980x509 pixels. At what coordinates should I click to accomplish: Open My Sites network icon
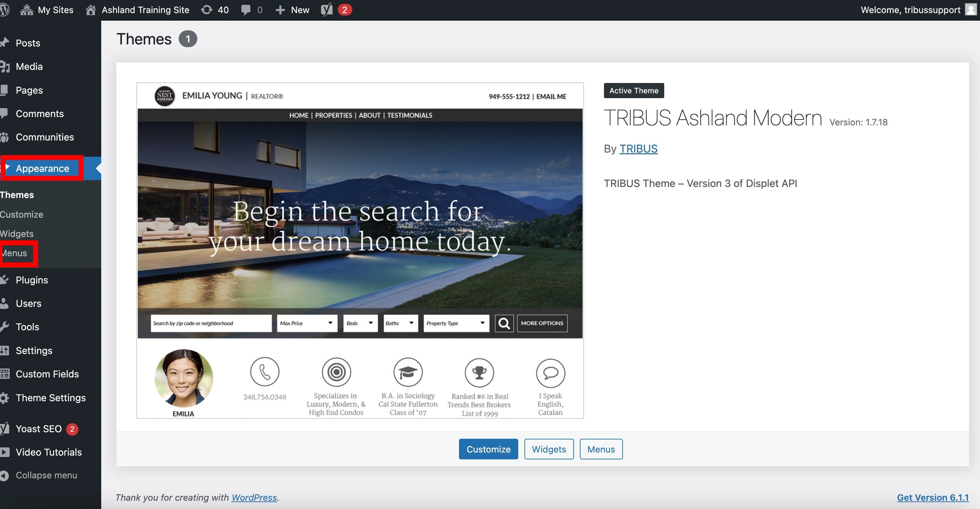click(x=27, y=10)
